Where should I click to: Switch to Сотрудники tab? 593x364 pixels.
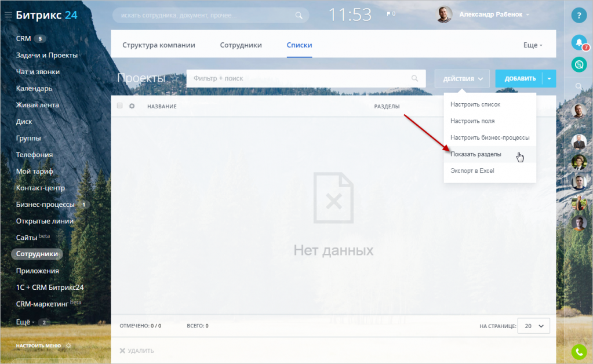(241, 45)
